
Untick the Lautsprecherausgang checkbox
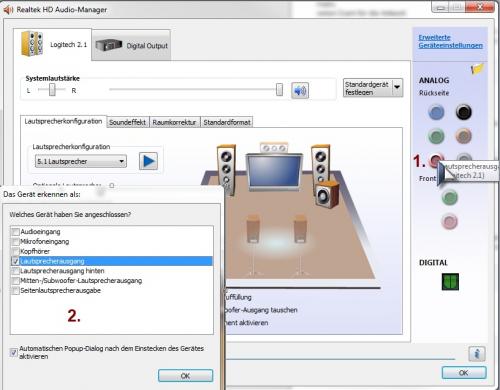(x=15, y=261)
